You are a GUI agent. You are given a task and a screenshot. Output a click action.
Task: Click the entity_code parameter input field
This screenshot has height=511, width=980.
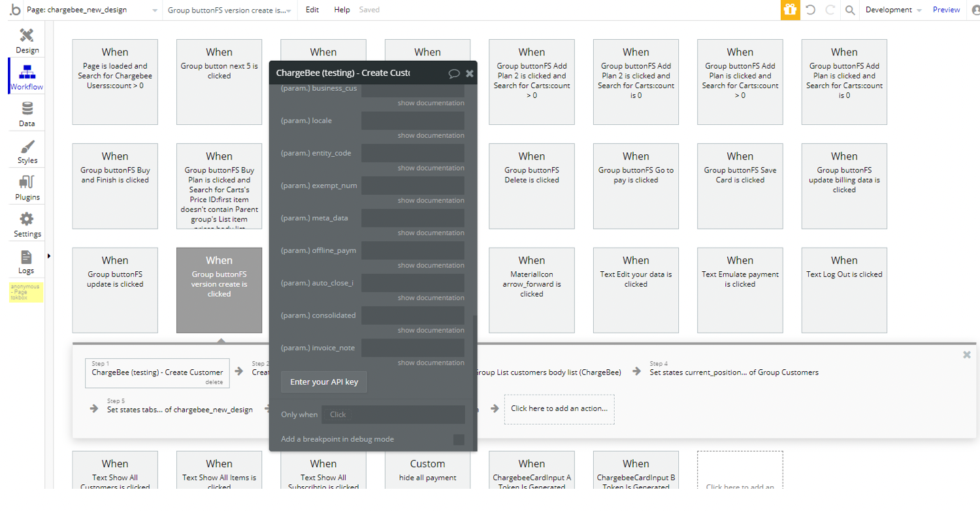[x=413, y=153]
